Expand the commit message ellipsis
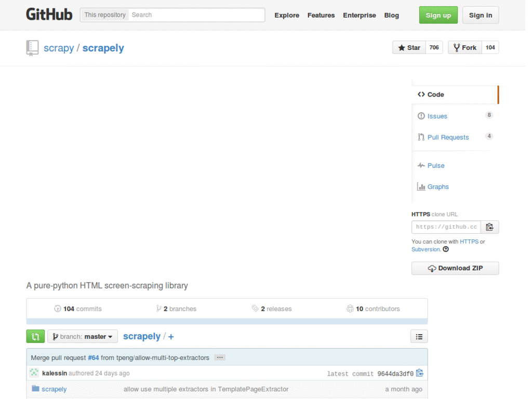 pos(220,357)
